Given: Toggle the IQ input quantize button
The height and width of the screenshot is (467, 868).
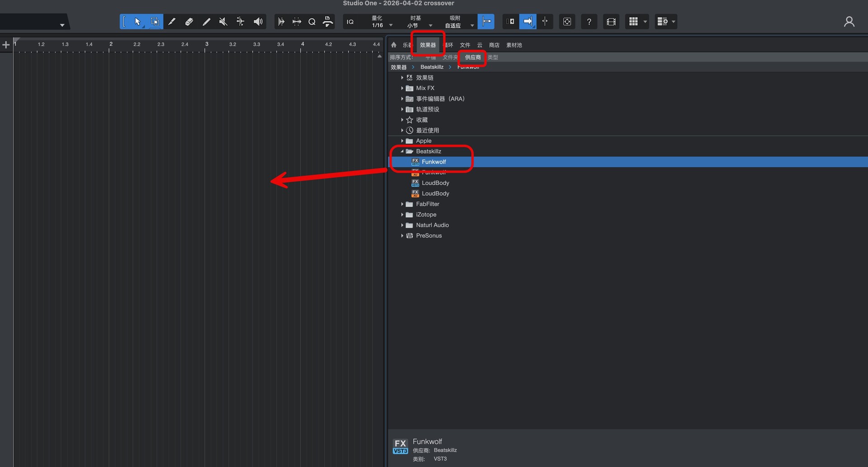Looking at the screenshot, I should pyautogui.click(x=350, y=22).
